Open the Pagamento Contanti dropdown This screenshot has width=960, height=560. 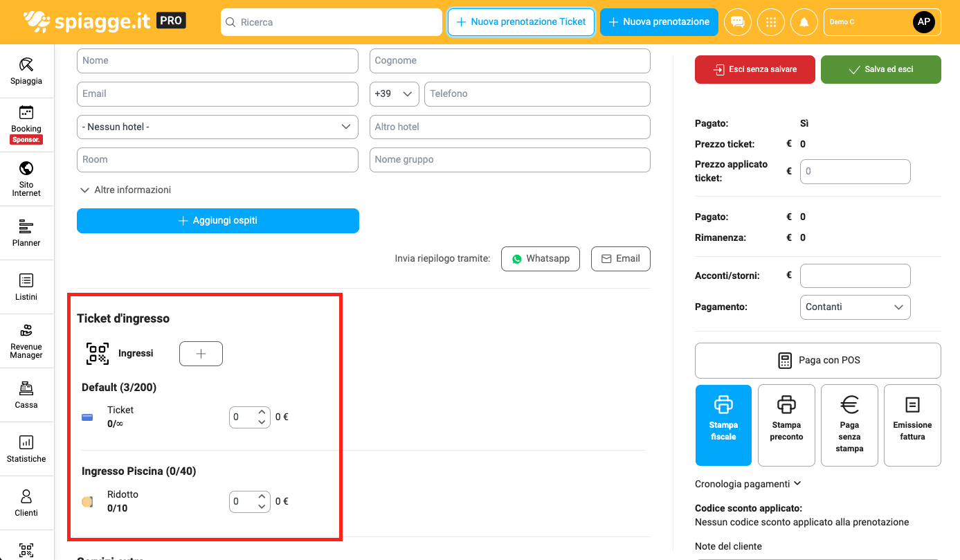pyautogui.click(x=855, y=307)
